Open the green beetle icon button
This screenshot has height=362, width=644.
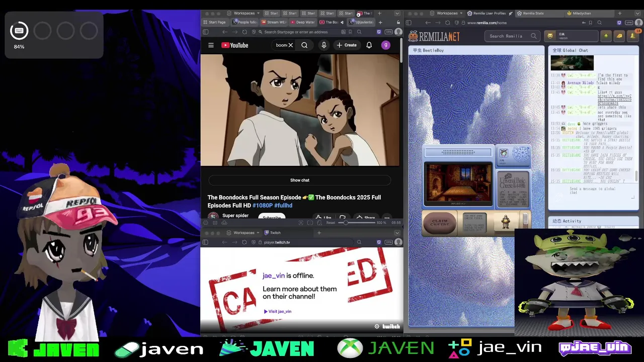pos(606,36)
